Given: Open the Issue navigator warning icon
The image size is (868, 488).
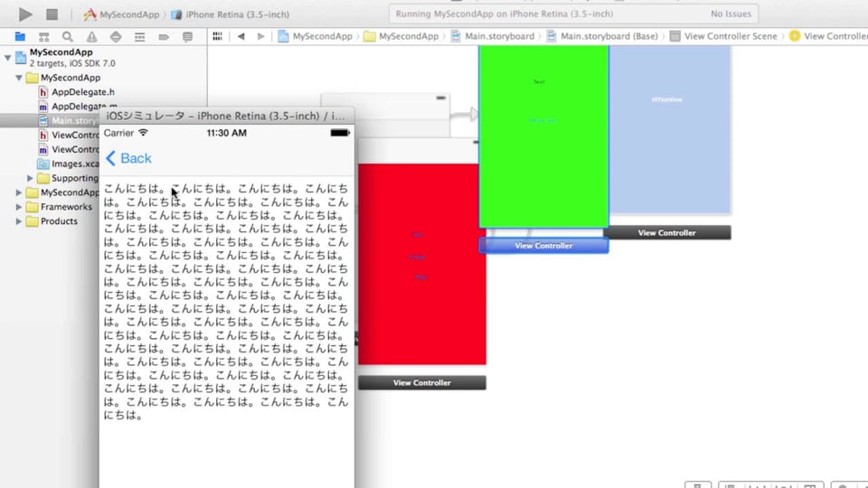Looking at the screenshot, I should (91, 36).
